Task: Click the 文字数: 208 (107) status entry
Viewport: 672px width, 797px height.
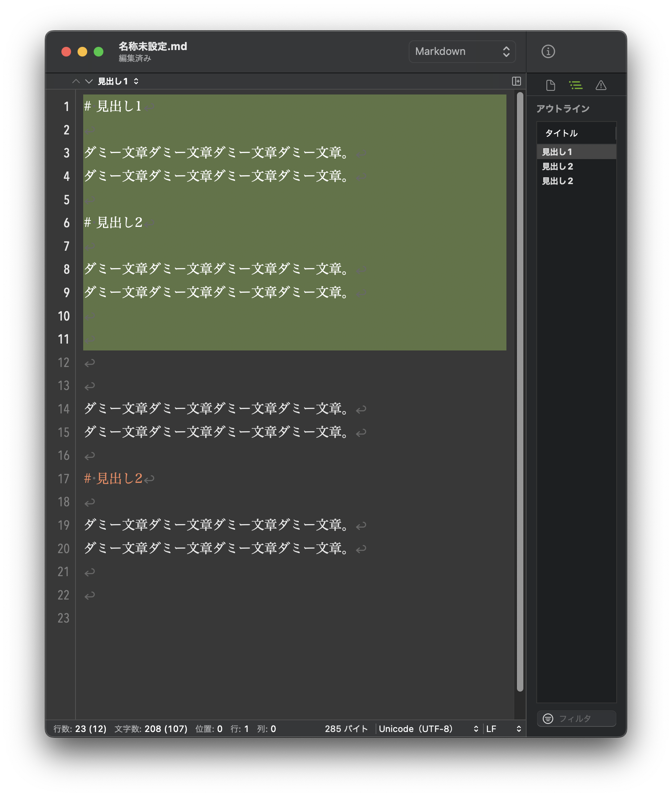Action: [151, 729]
